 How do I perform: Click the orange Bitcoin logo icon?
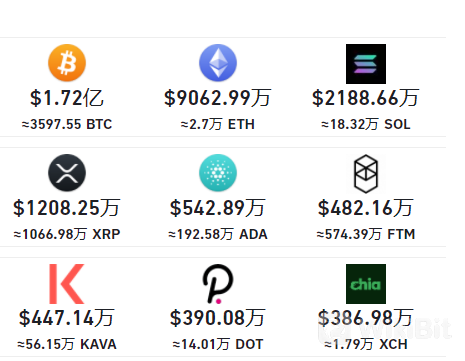(x=67, y=63)
